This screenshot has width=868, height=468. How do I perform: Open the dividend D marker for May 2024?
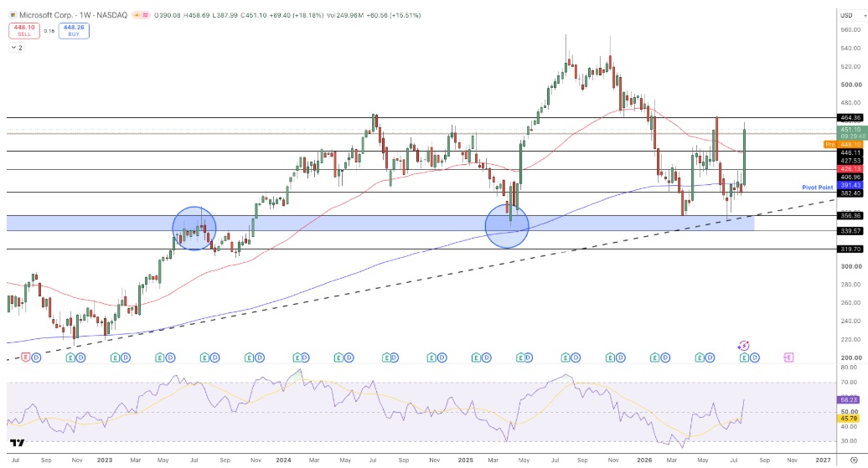click(349, 358)
